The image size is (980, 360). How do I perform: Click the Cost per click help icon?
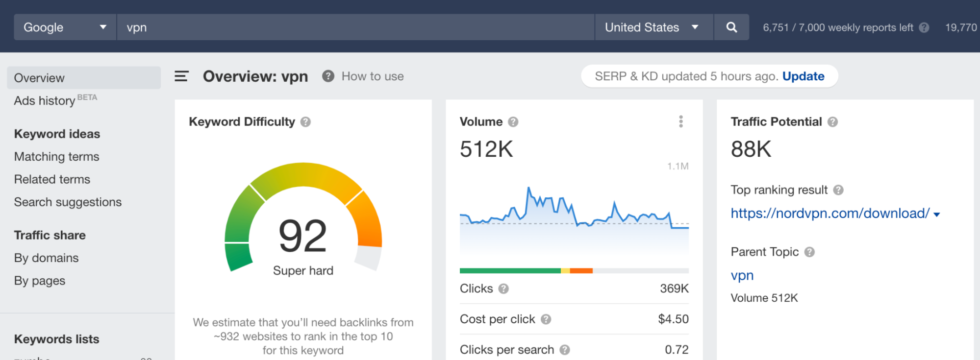[x=546, y=319]
